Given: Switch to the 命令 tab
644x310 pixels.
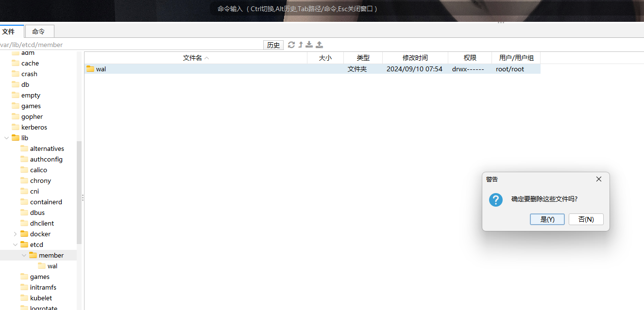Looking at the screenshot, I should coord(39,32).
